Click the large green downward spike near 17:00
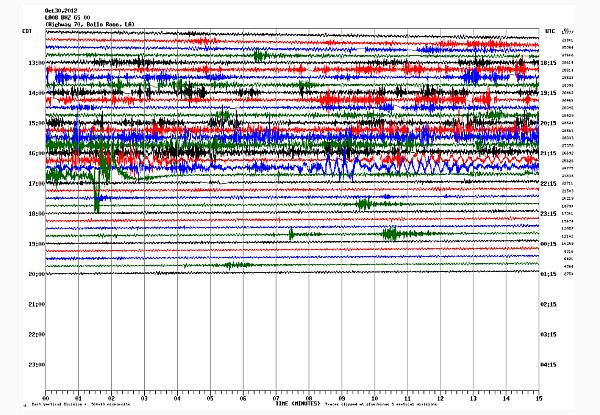This screenshot has width=600, height=415. (x=97, y=198)
